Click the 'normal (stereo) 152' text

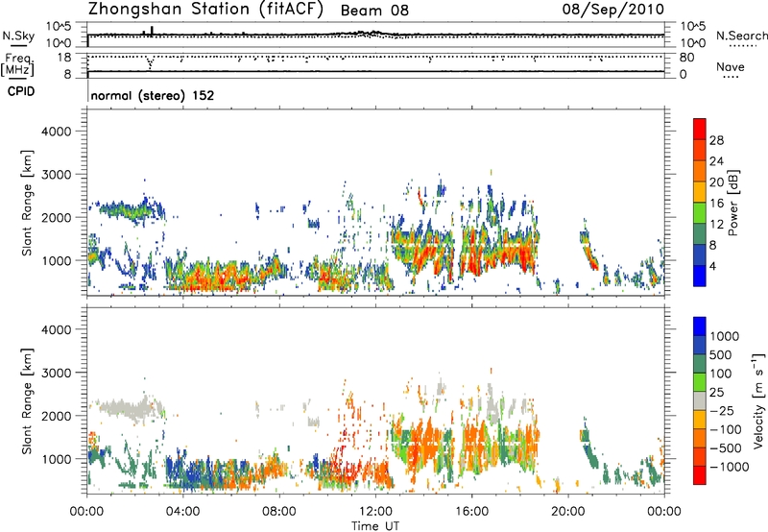click(x=153, y=95)
